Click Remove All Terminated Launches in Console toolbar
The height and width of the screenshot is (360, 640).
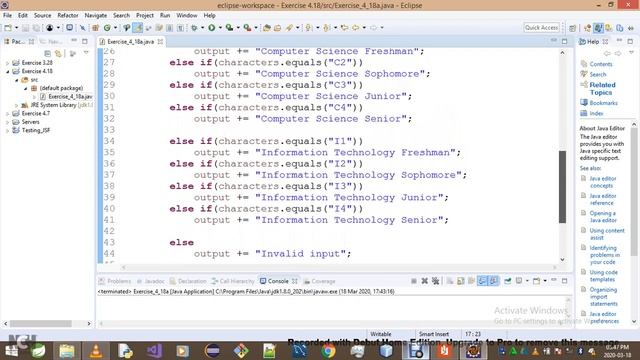(436, 281)
